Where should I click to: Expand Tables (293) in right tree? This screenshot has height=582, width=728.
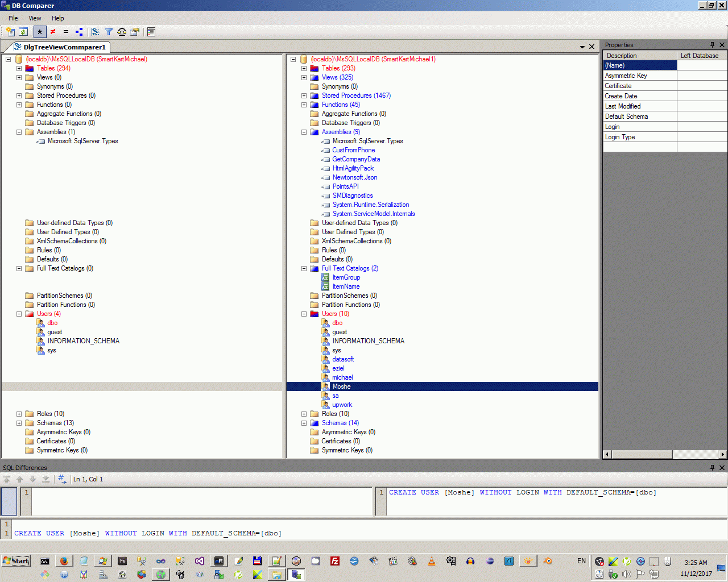click(304, 68)
